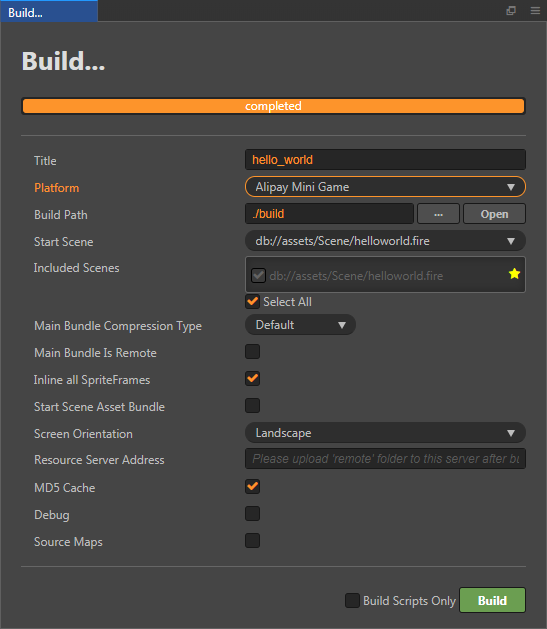
Task: Enable Main Bundle Is Remote checkbox
Action: 253,352
